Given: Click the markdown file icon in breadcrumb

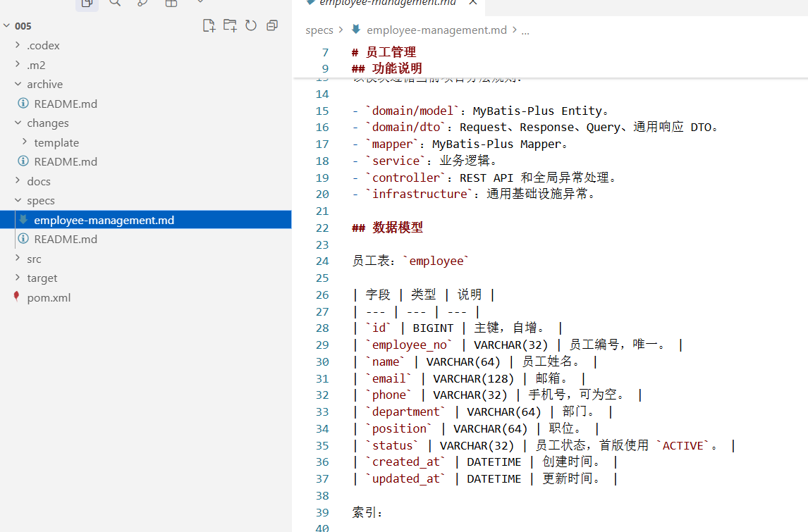Looking at the screenshot, I should 355,30.
